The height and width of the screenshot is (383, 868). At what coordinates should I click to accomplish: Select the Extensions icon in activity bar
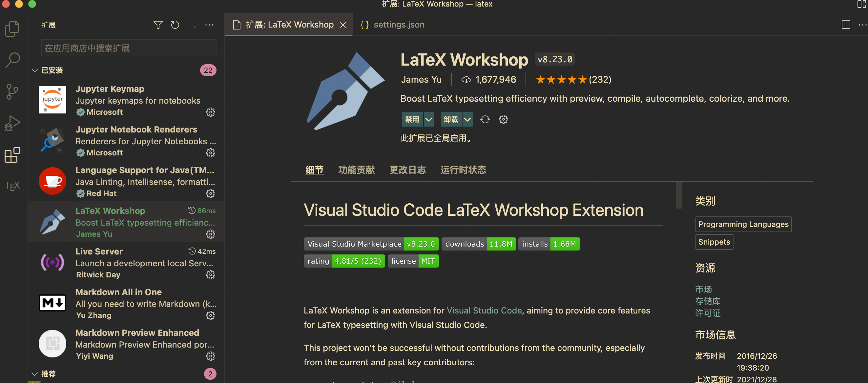(12, 155)
